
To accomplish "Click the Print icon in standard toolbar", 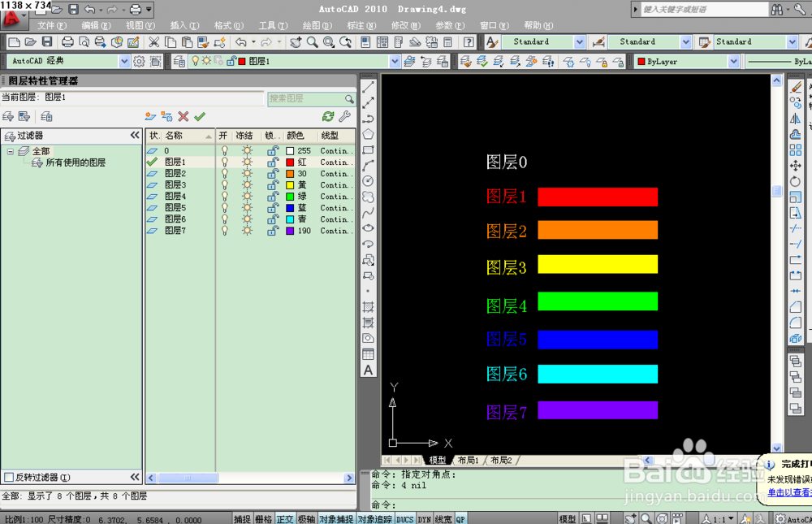I will (x=67, y=42).
